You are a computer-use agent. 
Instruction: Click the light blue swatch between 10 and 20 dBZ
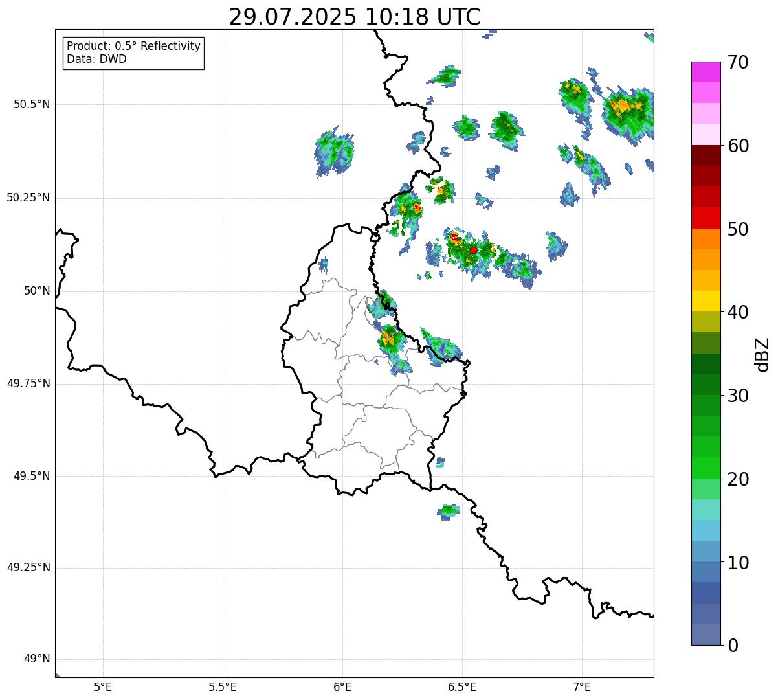point(706,530)
